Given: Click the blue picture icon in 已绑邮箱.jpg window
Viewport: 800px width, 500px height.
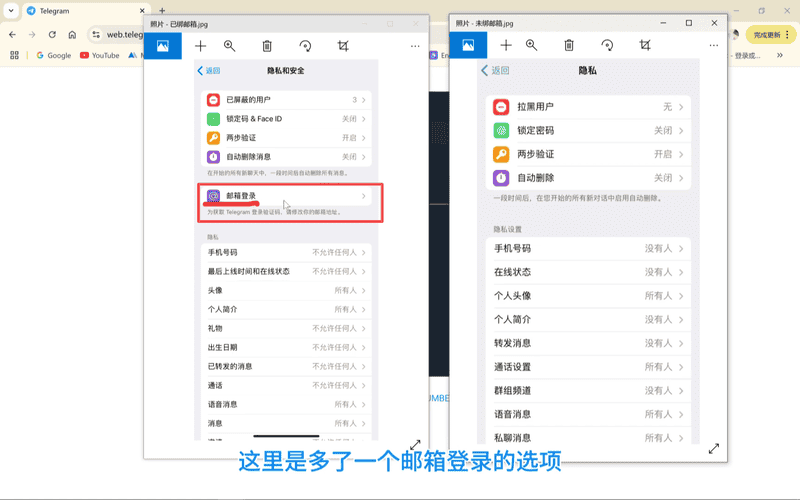Looking at the screenshot, I should pos(162,46).
